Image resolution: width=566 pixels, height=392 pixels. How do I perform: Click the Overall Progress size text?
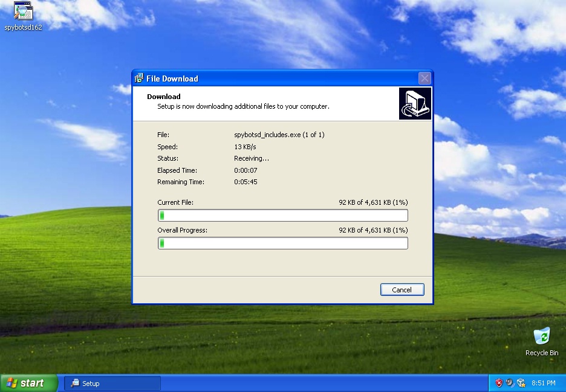(373, 230)
